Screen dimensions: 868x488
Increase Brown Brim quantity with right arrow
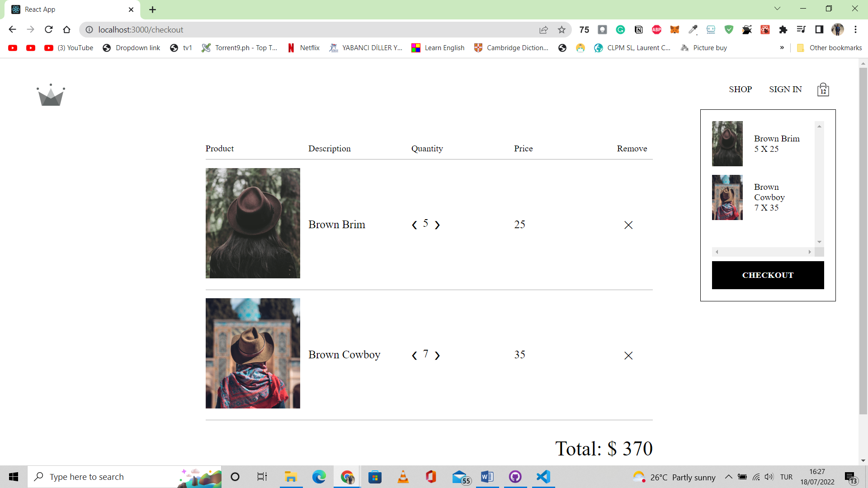[x=437, y=225]
